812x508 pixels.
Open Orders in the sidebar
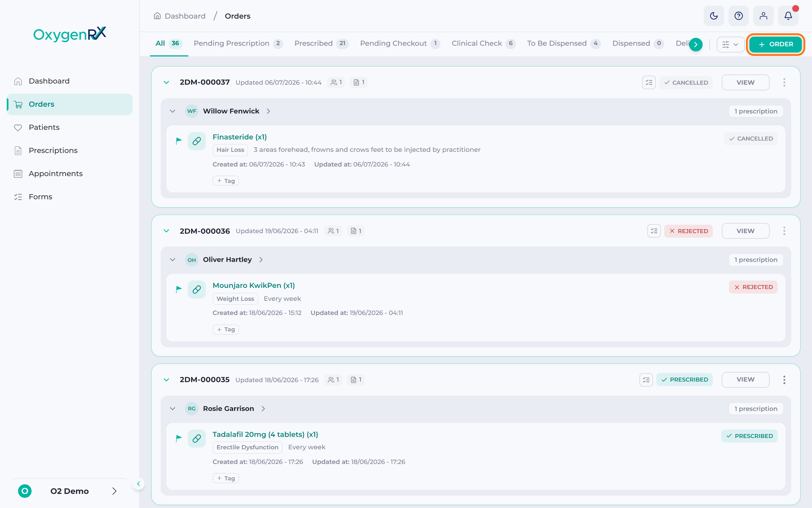(69, 104)
